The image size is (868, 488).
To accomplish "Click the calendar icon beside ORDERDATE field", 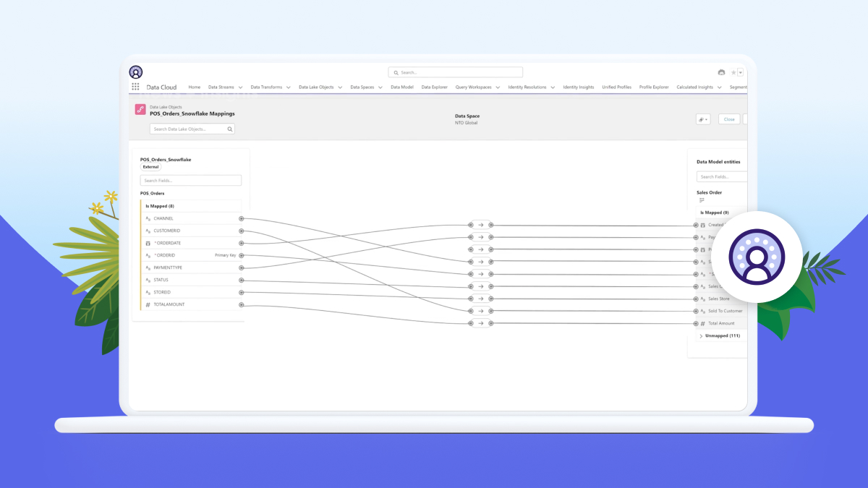I will 148,243.
